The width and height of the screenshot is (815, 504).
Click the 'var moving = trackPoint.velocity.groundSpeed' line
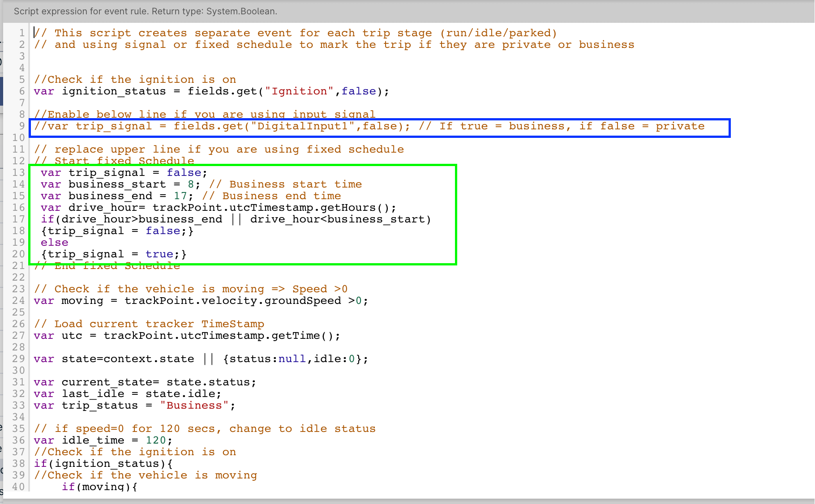201,301
